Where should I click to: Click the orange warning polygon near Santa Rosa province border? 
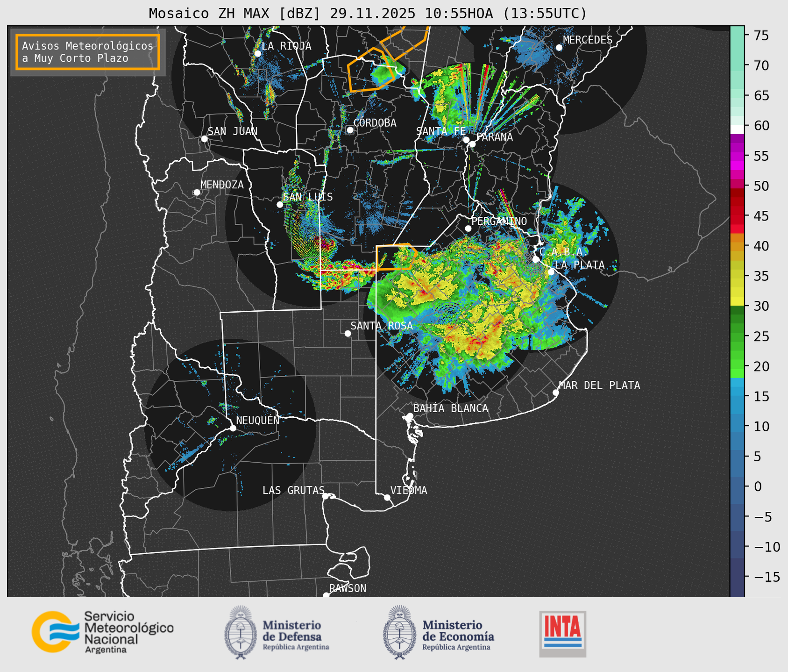coord(396,257)
